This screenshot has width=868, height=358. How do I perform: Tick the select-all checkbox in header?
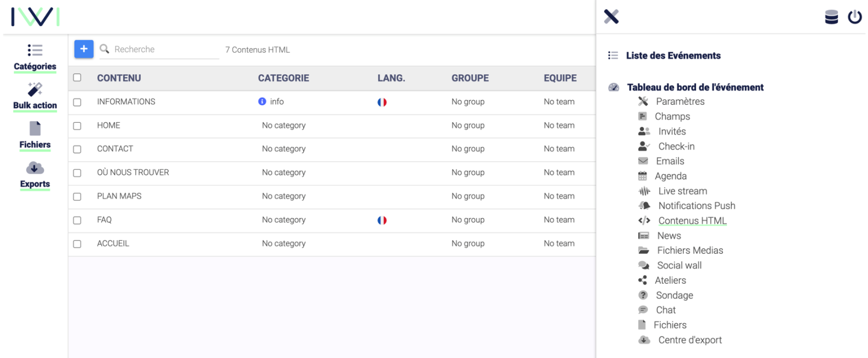(77, 78)
